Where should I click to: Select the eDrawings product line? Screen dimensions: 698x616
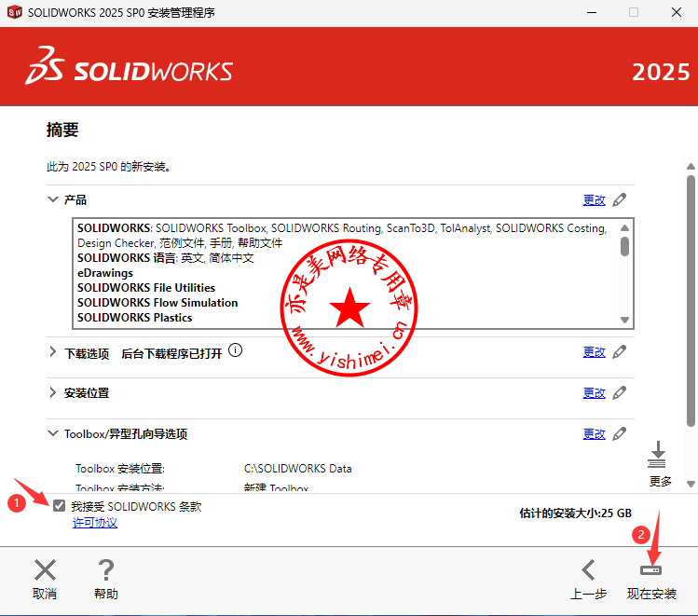(x=105, y=273)
